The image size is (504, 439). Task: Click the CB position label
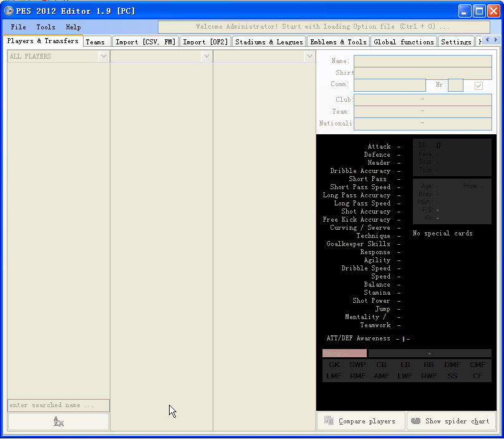381,365
